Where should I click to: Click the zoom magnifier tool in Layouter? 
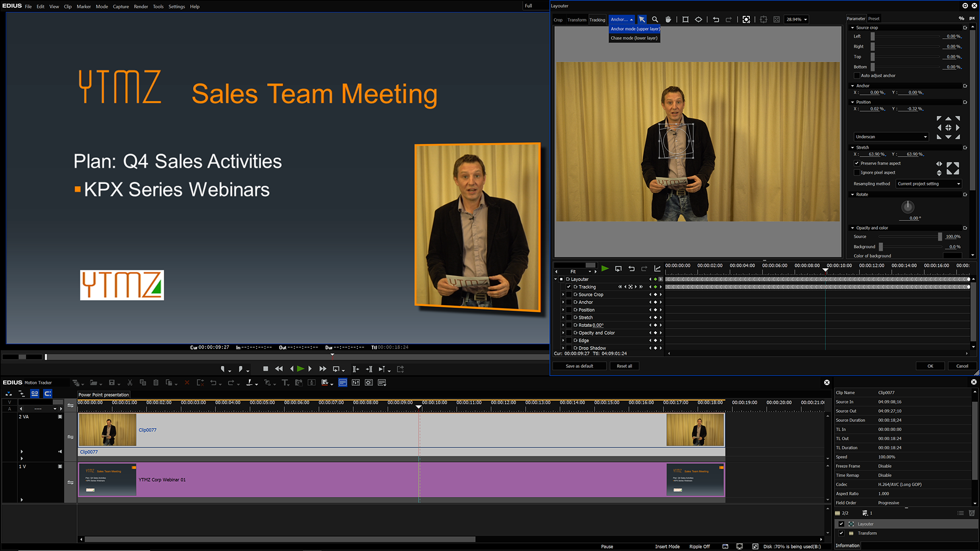point(655,19)
